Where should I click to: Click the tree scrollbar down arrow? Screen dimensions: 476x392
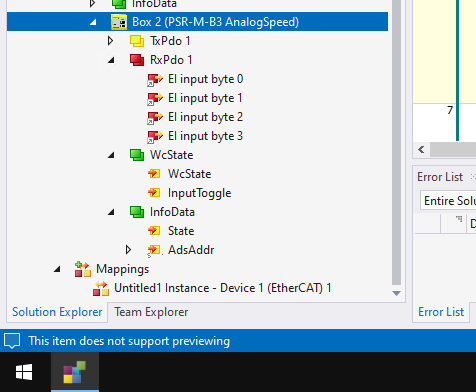coord(396,294)
